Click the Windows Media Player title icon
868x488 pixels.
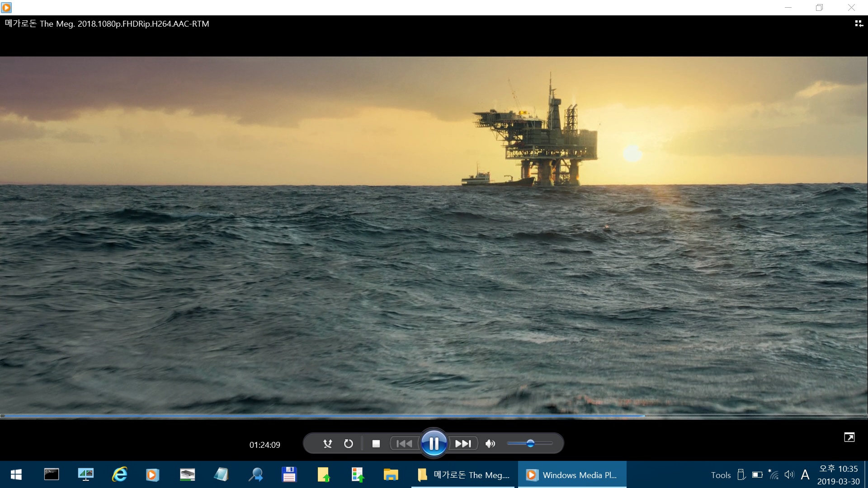pos(6,8)
